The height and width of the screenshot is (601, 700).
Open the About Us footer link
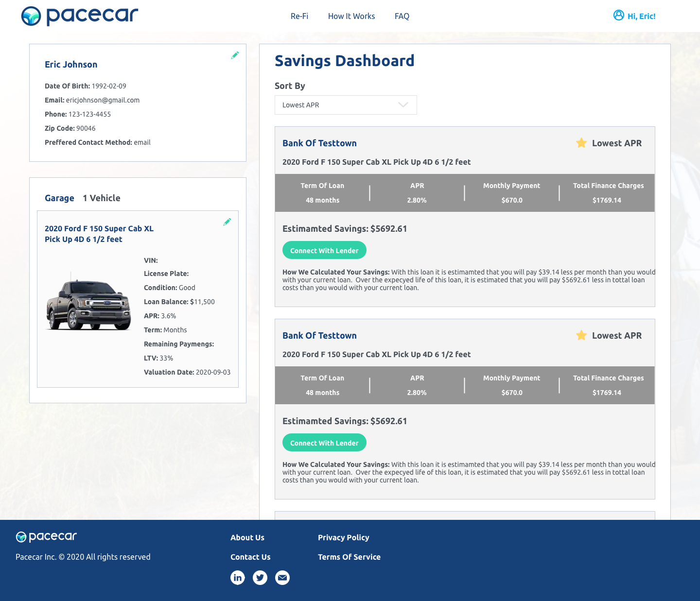[x=247, y=537]
